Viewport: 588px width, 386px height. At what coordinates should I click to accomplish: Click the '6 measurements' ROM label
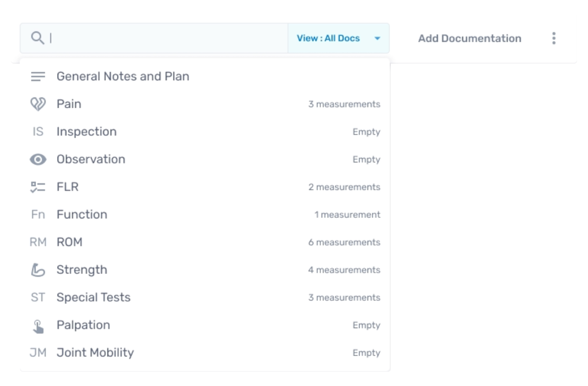344,242
